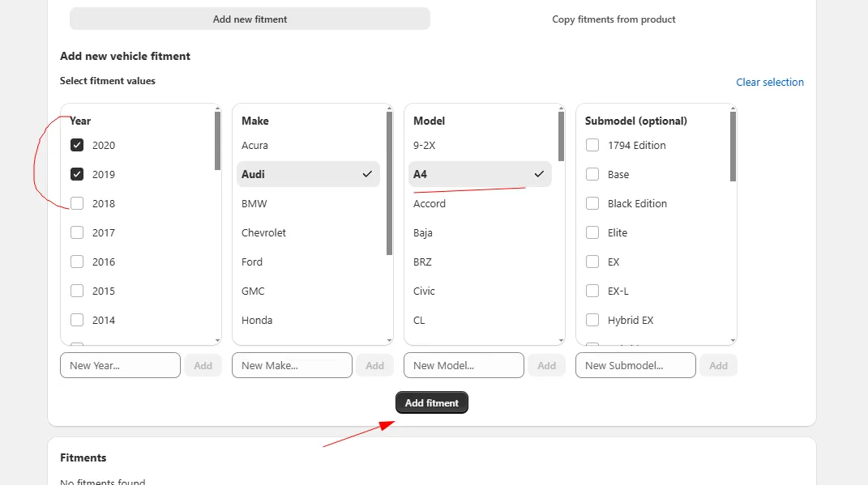
Task: Focus the New Make text field
Action: [x=292, y=366]
